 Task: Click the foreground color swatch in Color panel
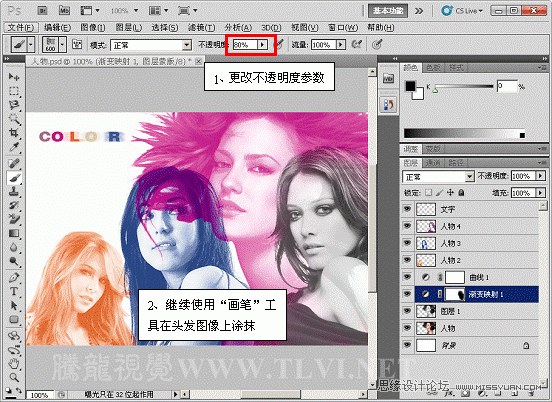click(410, 86)
